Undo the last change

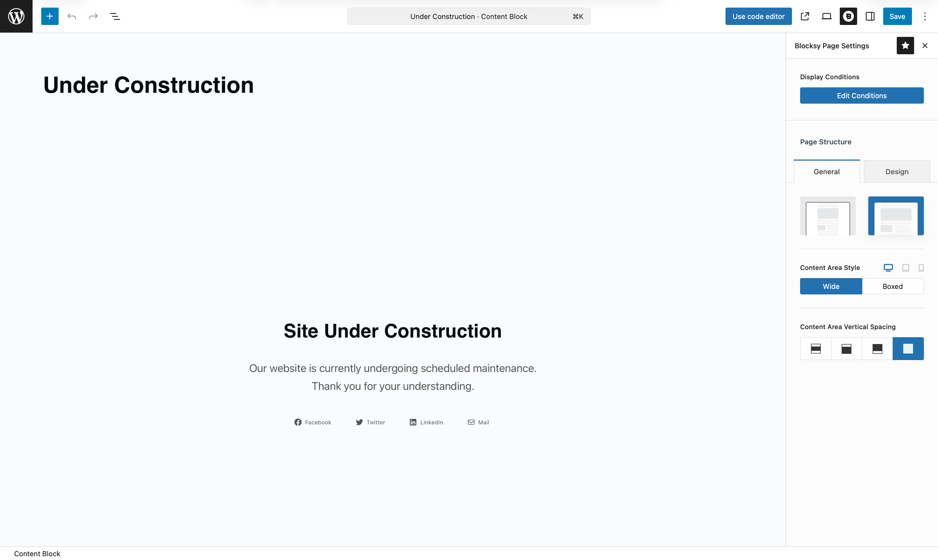click(x=72, y=16)
